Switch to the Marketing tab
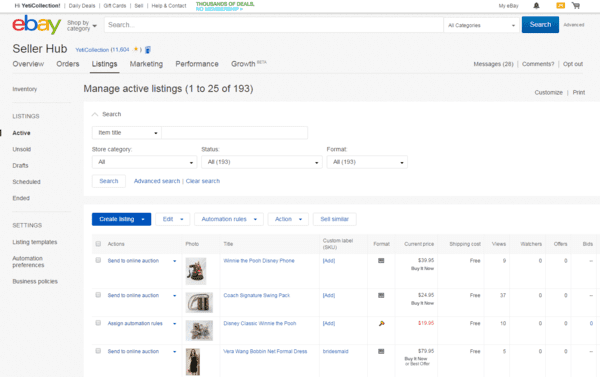 pyautogui.click(x=146, y=64)
